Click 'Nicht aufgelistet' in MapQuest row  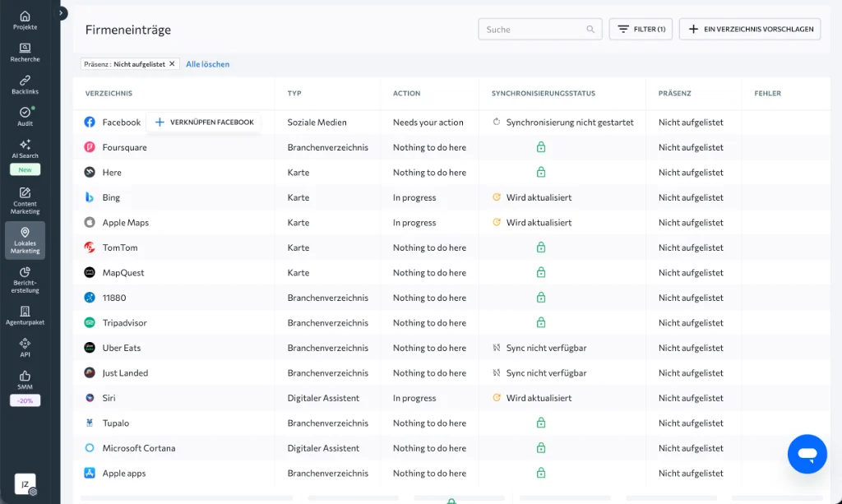(691, 273)
